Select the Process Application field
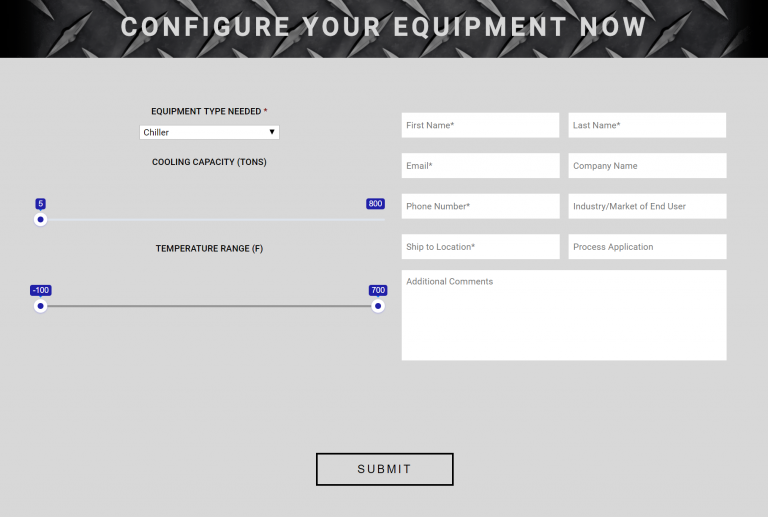The width and height of the screenshot is (768, 517). coord(647,247)
